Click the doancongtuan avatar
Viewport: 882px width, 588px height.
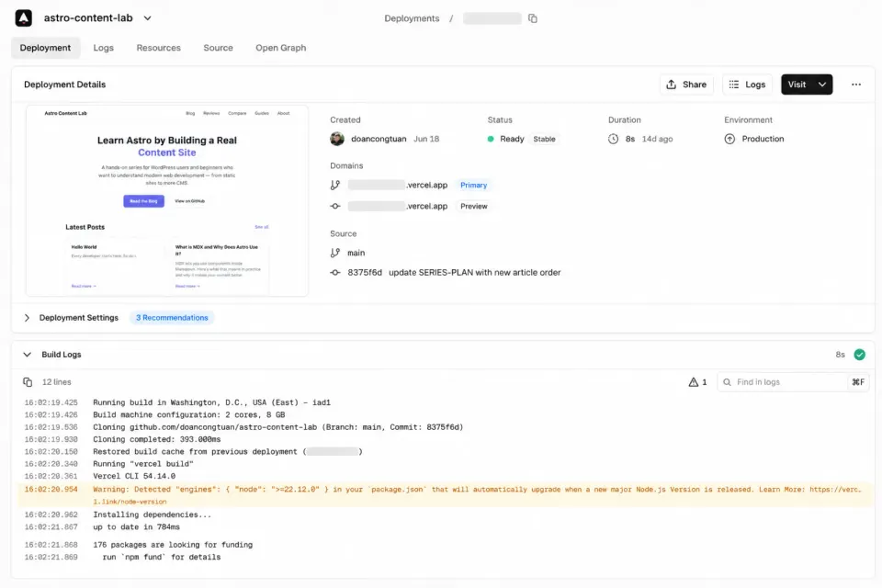(337, 139)
